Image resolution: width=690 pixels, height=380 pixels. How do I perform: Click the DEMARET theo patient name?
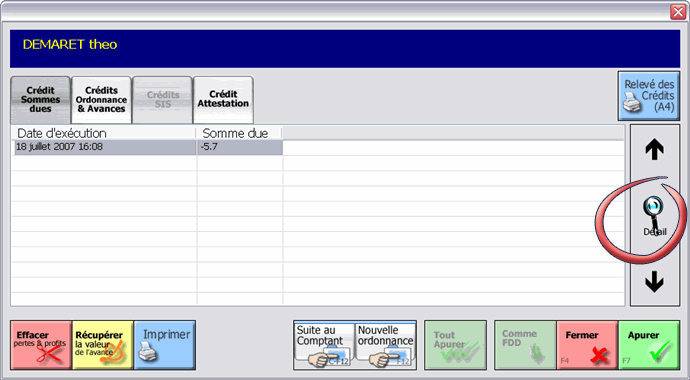(70, 44)
